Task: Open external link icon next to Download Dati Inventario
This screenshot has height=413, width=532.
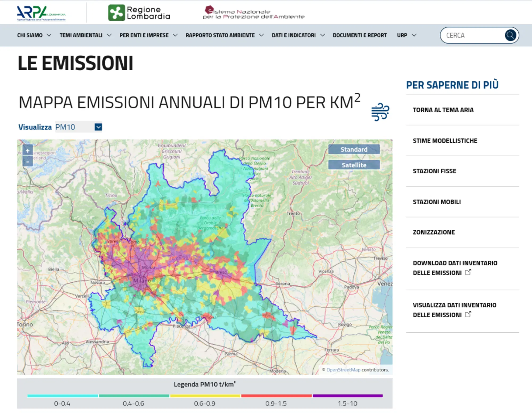Action: coord(468,272)
